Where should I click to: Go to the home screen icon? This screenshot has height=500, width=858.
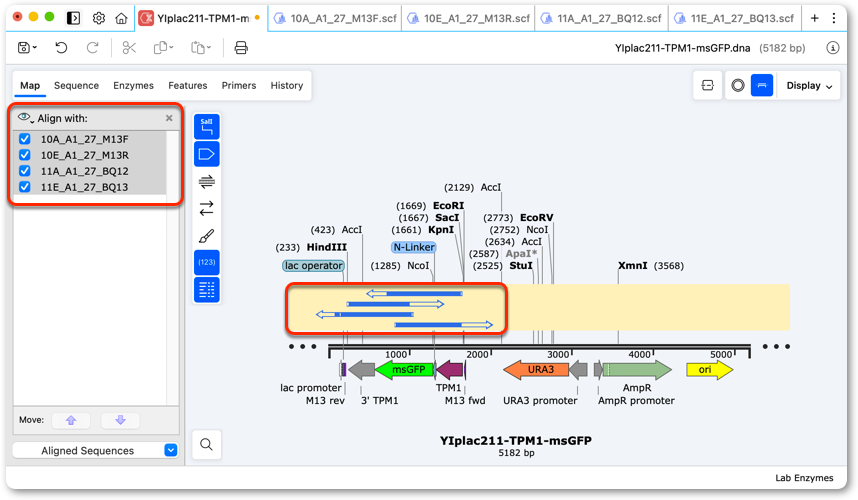[x=121, y=18]
